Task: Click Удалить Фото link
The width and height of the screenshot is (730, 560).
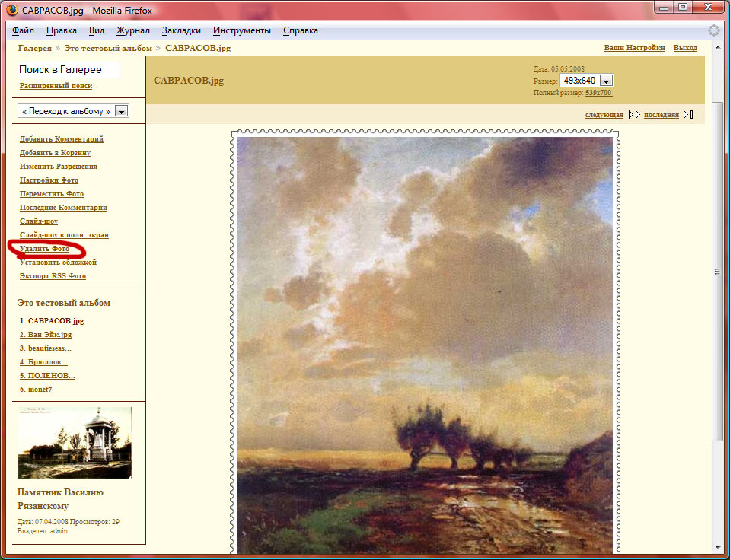Action: point(44,249)
